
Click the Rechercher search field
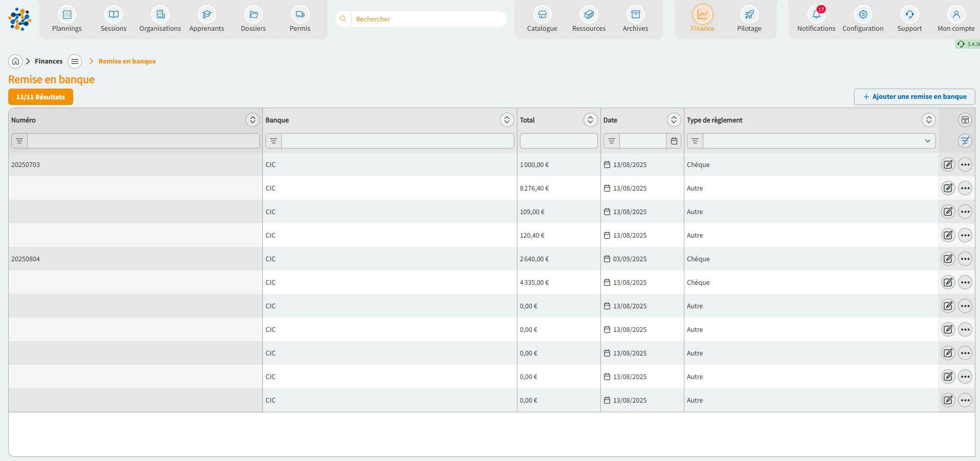point(428,19)
